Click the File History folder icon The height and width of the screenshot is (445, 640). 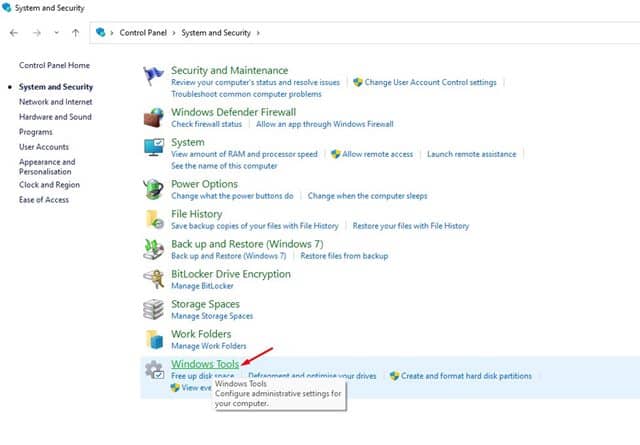pos(154,219)
